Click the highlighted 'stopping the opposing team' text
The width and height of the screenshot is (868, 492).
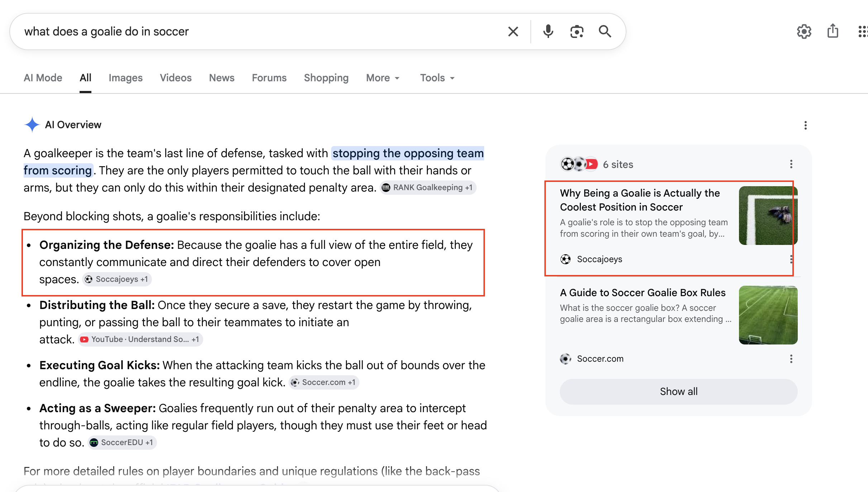pos(408,153)
